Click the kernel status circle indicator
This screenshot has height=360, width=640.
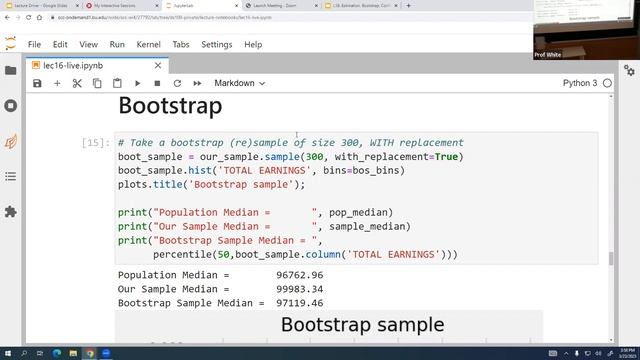click(x=607, y=83)
